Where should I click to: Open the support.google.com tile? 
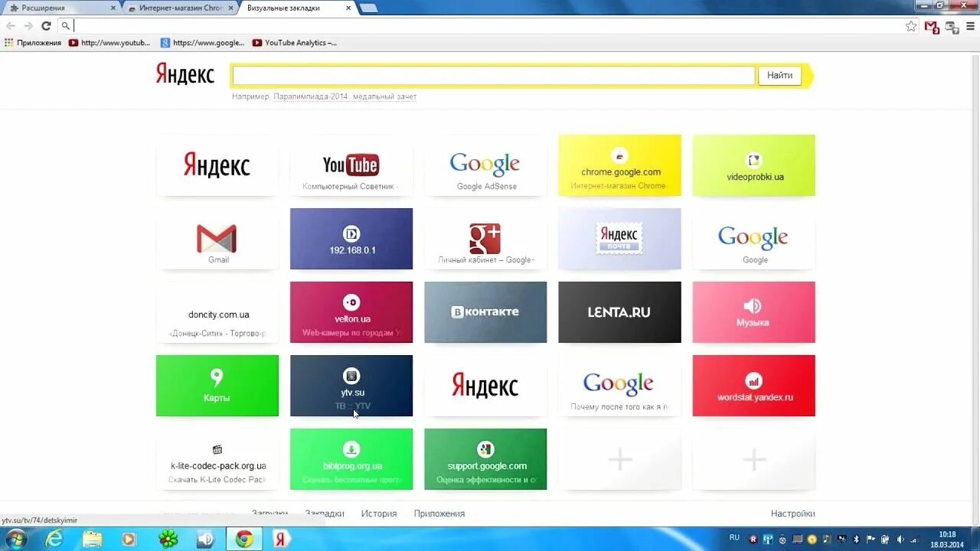pyautogui.click(x=485, y=459)
